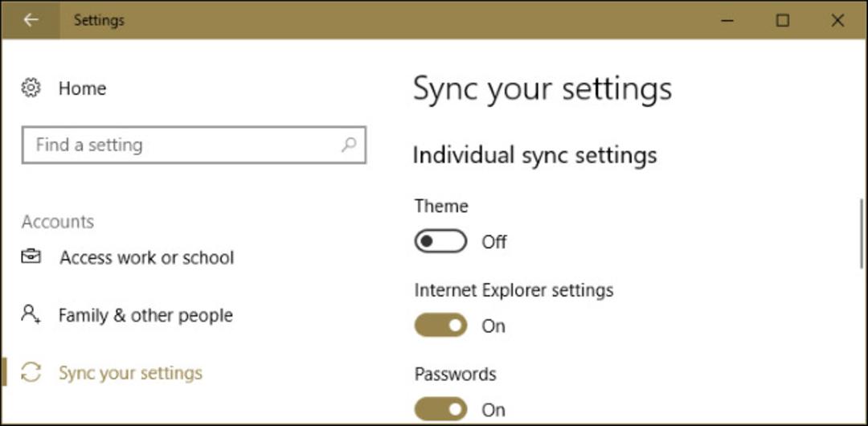Click the Accounts section heading
868x426 pixels.
[x=58, y=222]
